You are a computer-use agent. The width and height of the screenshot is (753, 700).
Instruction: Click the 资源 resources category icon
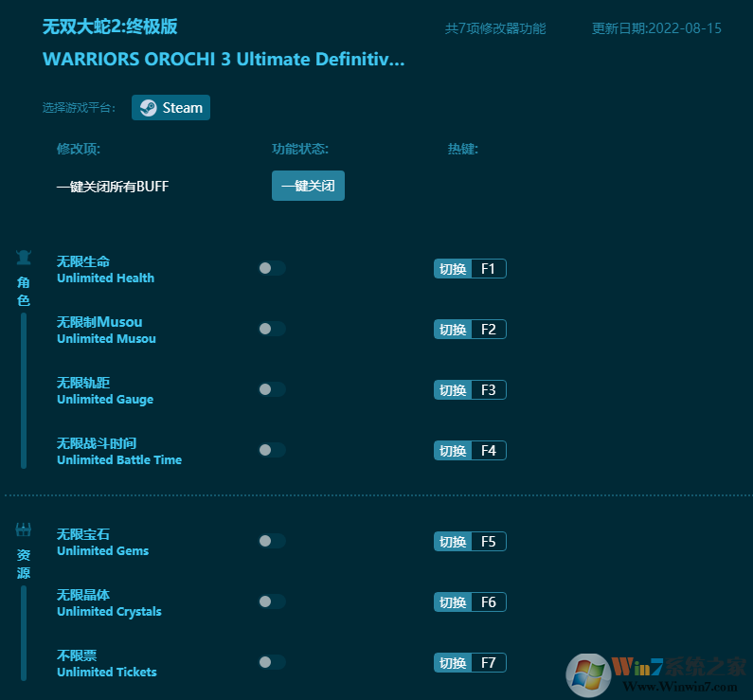24,529
